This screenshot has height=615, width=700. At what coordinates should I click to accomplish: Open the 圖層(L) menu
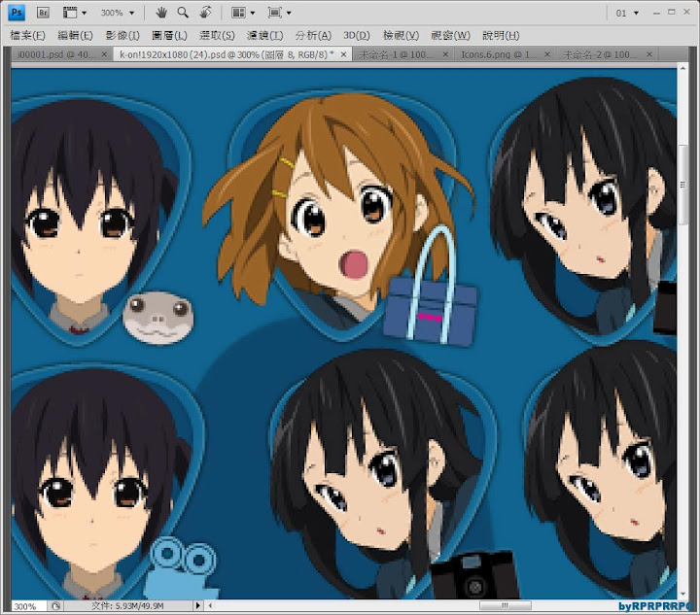168,35
